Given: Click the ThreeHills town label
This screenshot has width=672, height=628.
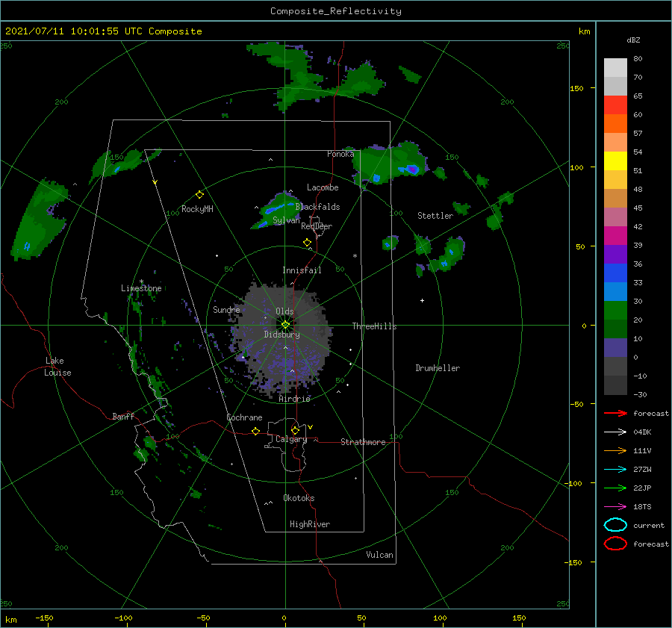Looking at the screenshot, I should click(374, 326).
